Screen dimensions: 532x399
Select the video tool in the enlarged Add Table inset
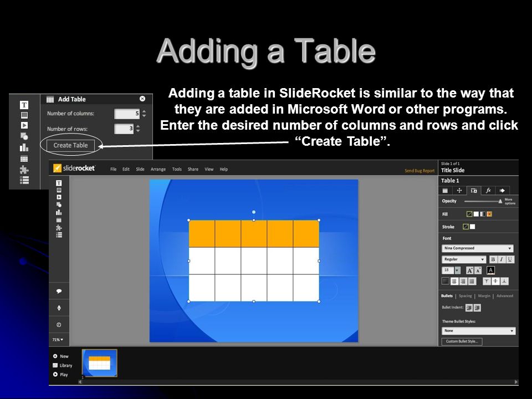click(x=24, y=126)
